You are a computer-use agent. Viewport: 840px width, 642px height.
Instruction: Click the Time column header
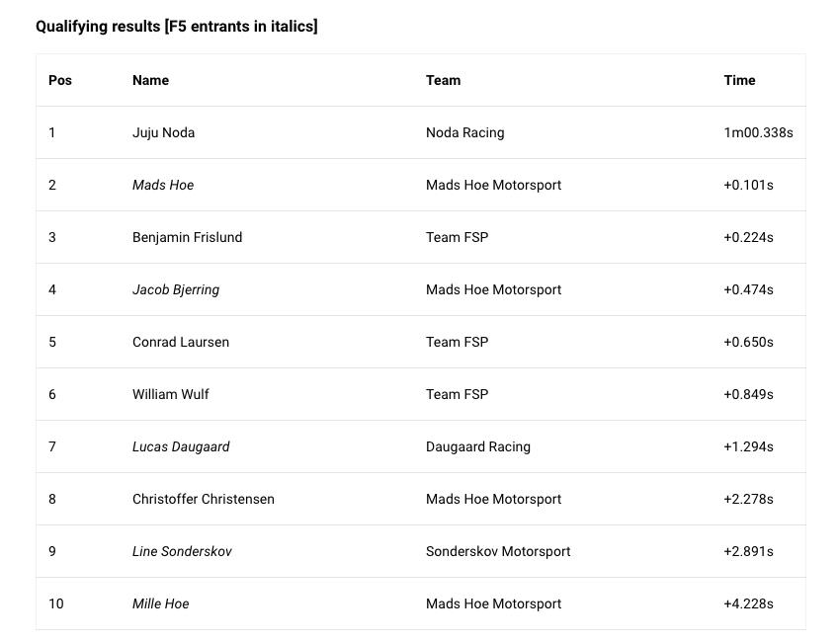coord(739,80)
